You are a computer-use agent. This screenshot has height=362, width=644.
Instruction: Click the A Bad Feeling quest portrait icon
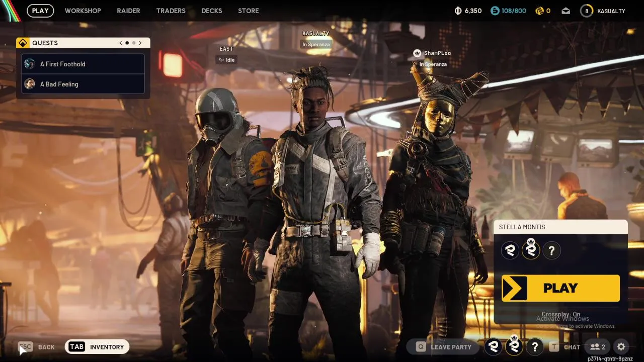click(x=30, y=84)
